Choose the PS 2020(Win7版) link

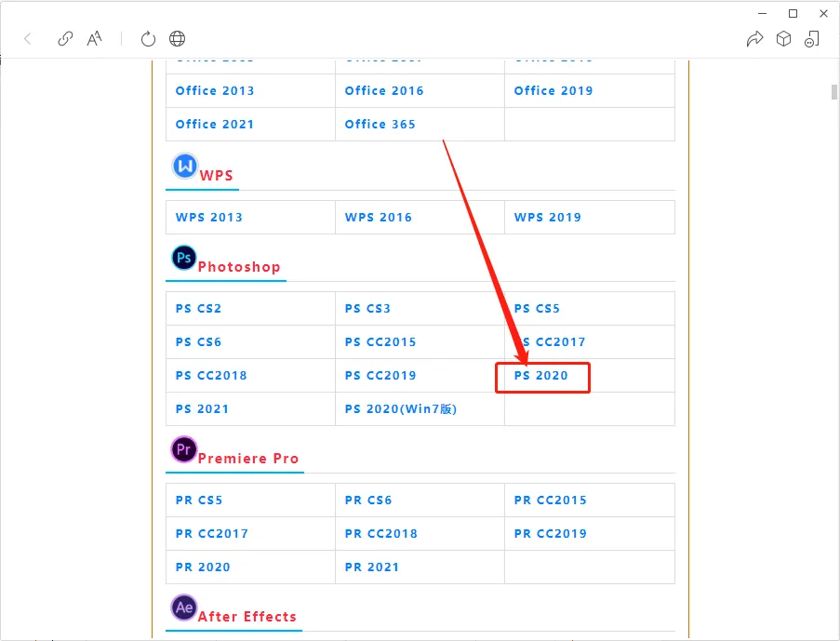point(401,408)
